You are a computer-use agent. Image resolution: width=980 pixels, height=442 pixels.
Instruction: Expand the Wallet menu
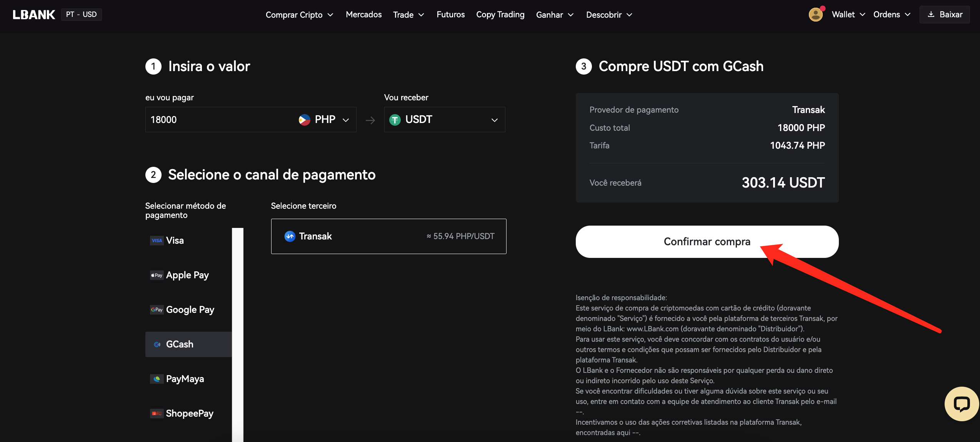[x=848, y=15]
